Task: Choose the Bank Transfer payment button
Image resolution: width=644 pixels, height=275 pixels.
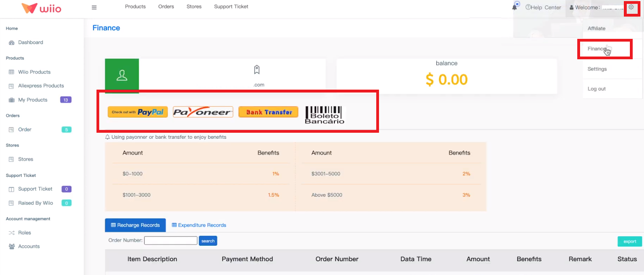Action: pos(268,112)
